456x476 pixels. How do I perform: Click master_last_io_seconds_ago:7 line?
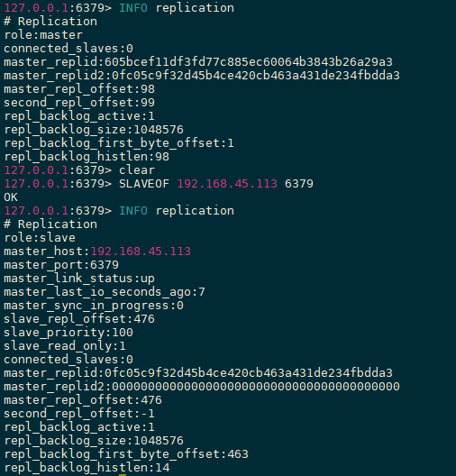pyautogui.click(x=105, y=292)
